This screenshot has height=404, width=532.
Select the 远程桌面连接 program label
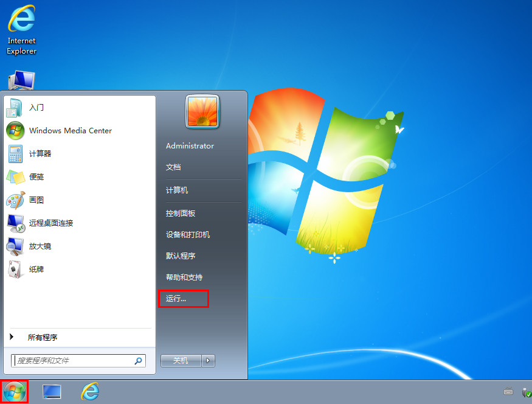click(x=51, y=223)
